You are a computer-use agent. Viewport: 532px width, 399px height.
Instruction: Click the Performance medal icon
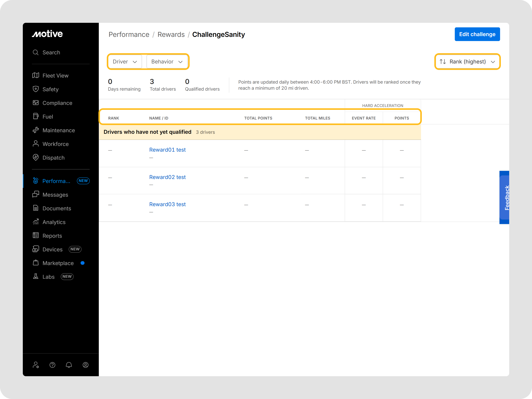(36, 181)
